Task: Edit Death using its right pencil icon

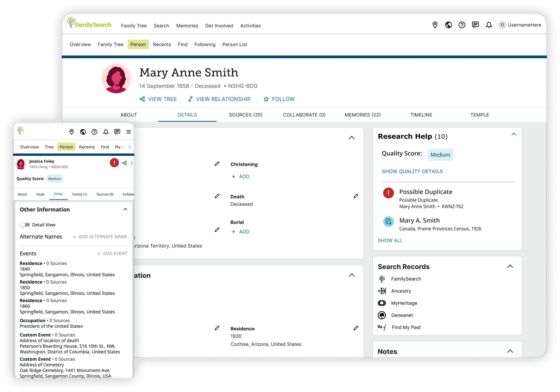Action: tap(356, 196)
